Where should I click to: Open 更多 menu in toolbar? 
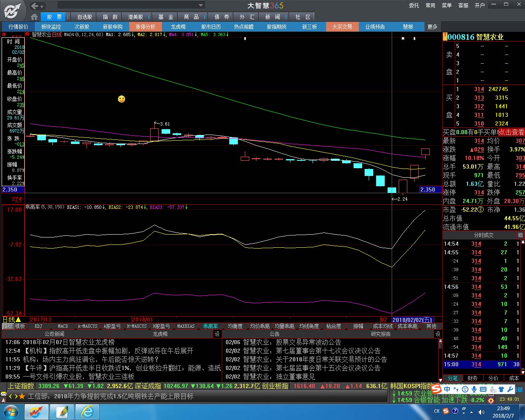click(x=433, y=27)
